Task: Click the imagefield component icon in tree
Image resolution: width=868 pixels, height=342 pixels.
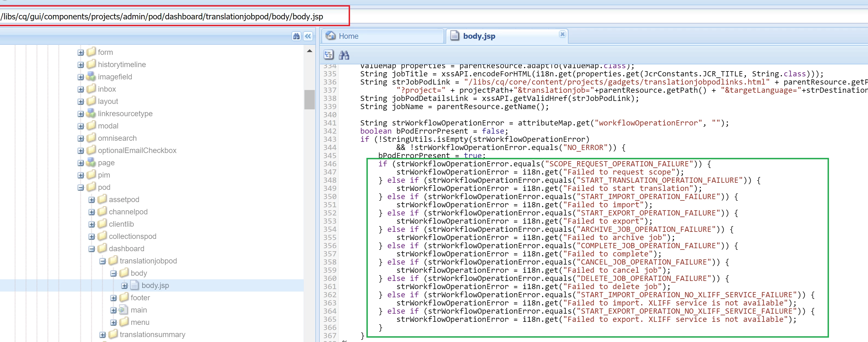Action: [91, 76]
